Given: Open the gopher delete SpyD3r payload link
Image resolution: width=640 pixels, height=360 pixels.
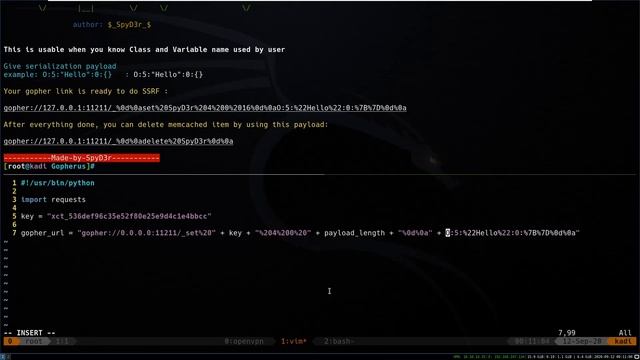Looking at the screenshot, I should pos(118,141).
